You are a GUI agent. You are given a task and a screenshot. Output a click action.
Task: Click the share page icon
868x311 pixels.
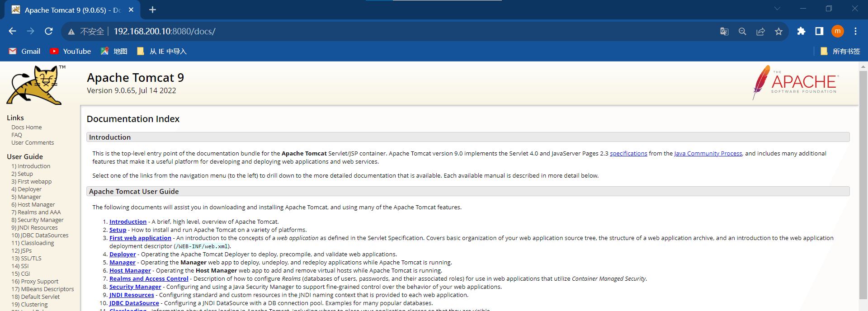click(x=760, y=31)
